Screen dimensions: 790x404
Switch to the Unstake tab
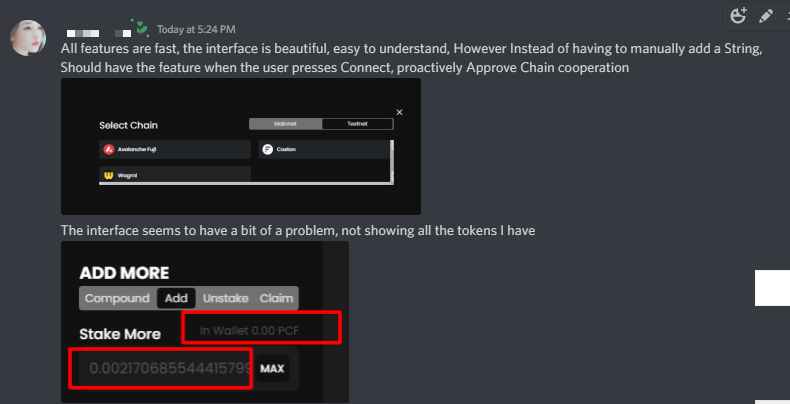pos(226,298)
